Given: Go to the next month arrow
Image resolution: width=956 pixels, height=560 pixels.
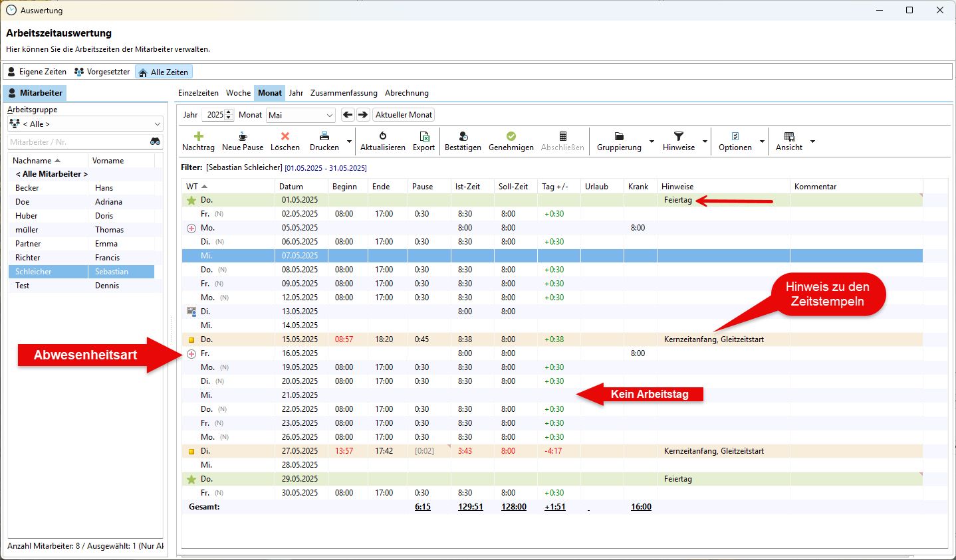Looking at the screenshot, I should coord(363,115).
